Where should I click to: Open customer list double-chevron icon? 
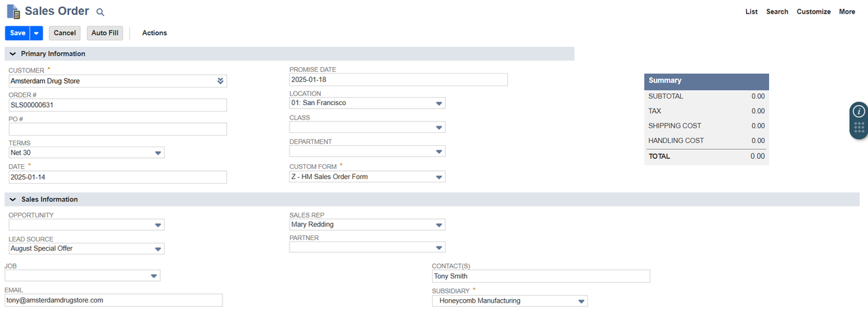[x=220, y=81]
